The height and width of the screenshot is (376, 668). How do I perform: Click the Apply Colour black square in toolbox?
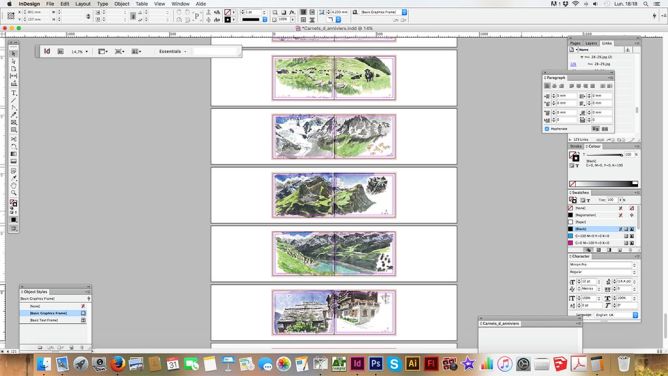14,220
